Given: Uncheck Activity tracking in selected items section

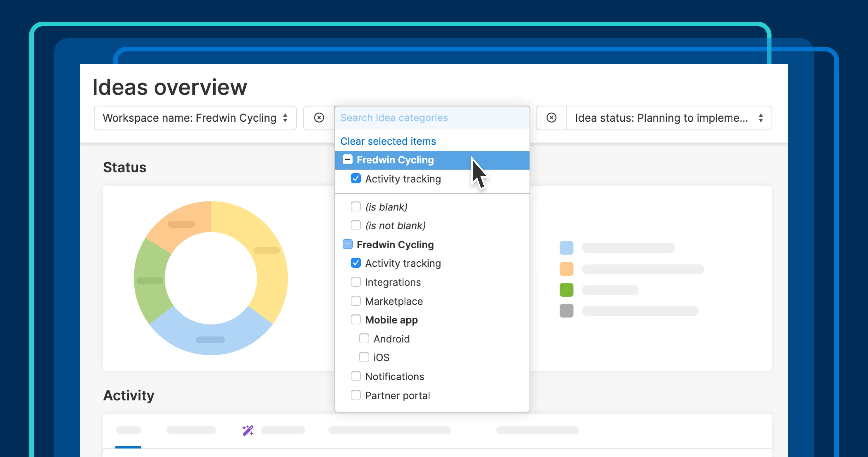Looking at the screenshot, I should click(x=356, y=178).
